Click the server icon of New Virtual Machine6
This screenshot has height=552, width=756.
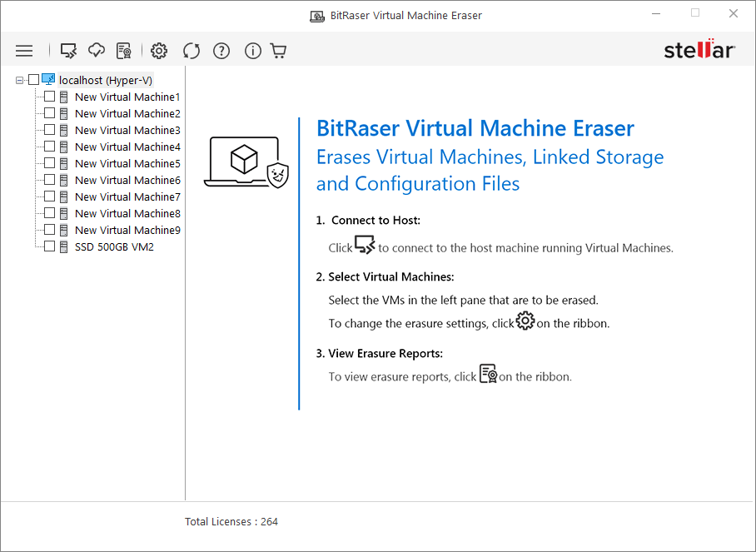point(63,181)
